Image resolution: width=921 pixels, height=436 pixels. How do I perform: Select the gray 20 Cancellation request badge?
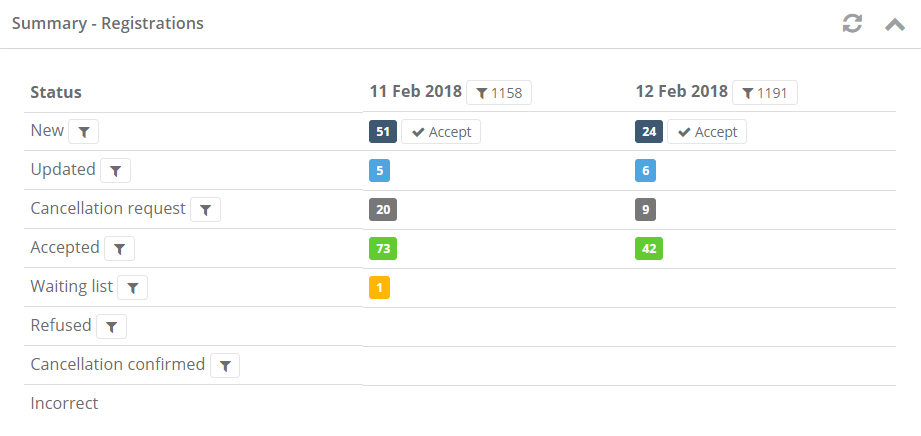pyautogui.click(x=382, y=210)
